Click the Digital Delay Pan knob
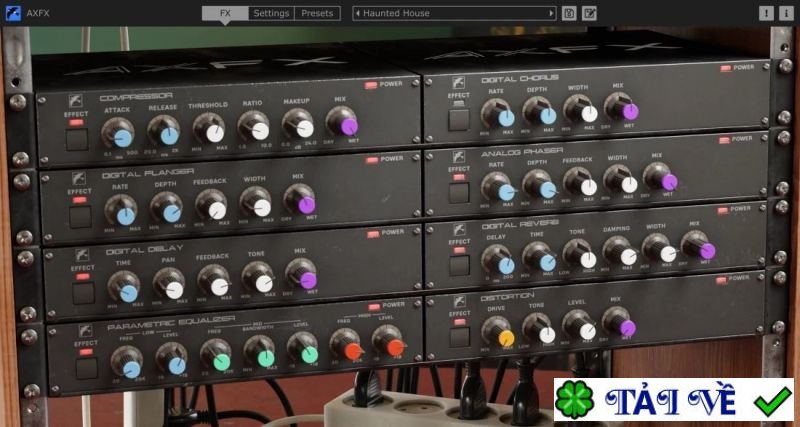This screenshot has height=427, width=800. click(x=169, y=285)
